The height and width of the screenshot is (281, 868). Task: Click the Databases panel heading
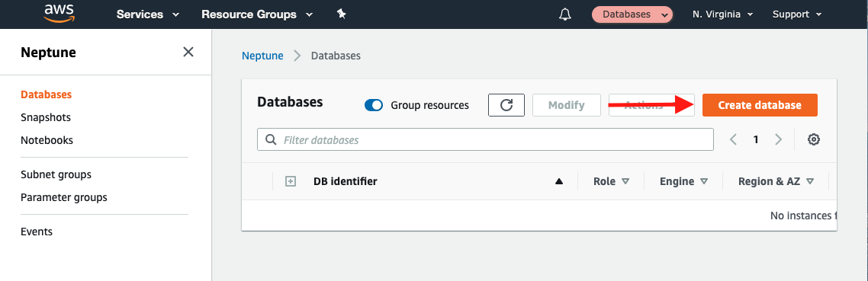290,102
